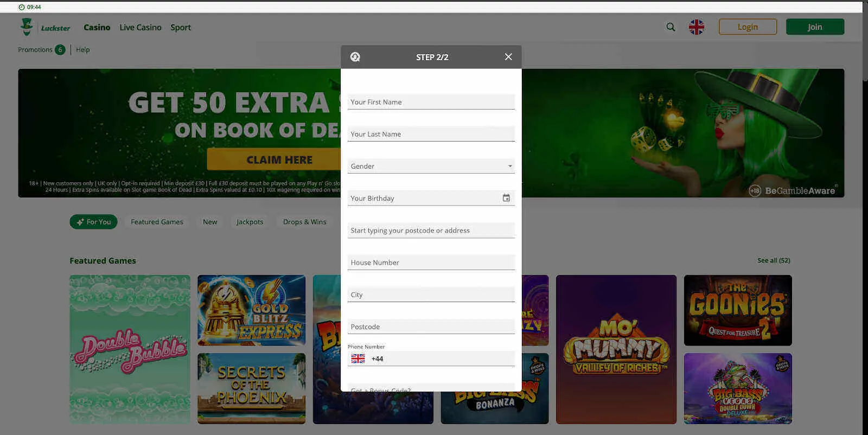Select the New games category
The width and height of the screenshot is (868, 435).
[x=210, y=222]
